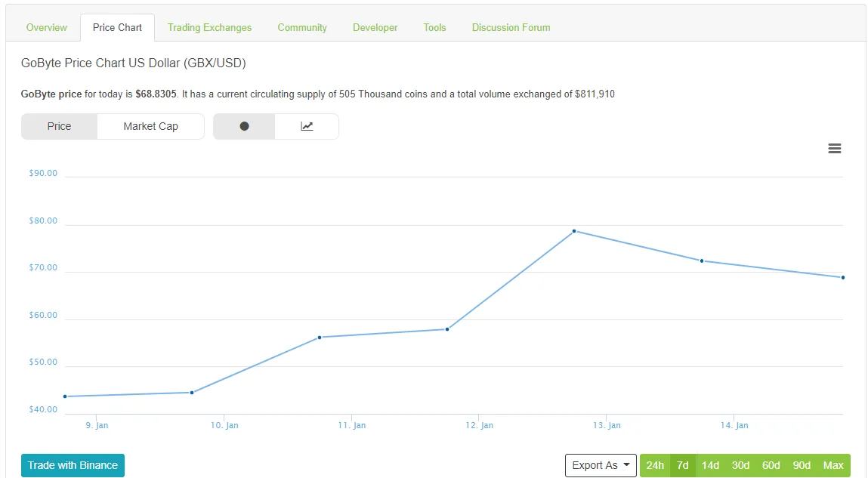Open the Tools tab
Image resolution: width=868 pixels, height=478 pixels.
click(x=434, y=28)
